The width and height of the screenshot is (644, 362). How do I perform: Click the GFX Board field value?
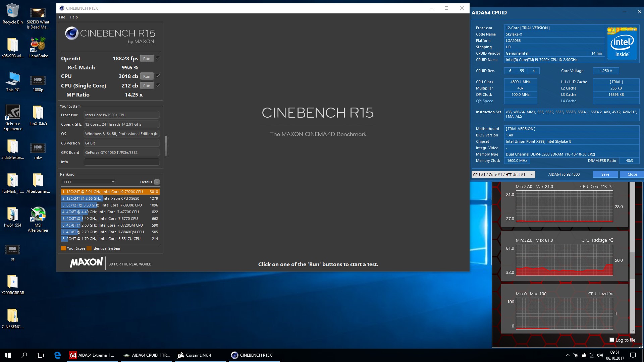point(121,153)
